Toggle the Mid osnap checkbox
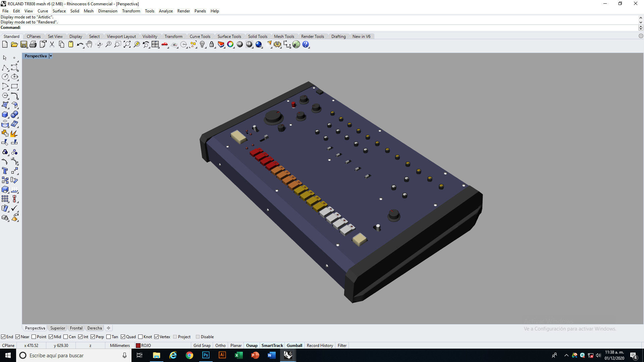644x362 pixels. click(x=51, y=337)
